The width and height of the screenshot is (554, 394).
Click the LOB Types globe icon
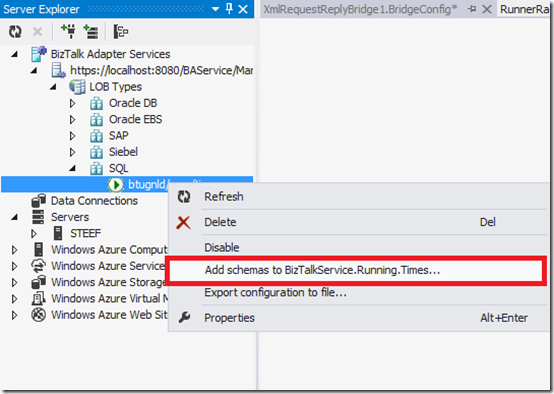coord(77,87)
